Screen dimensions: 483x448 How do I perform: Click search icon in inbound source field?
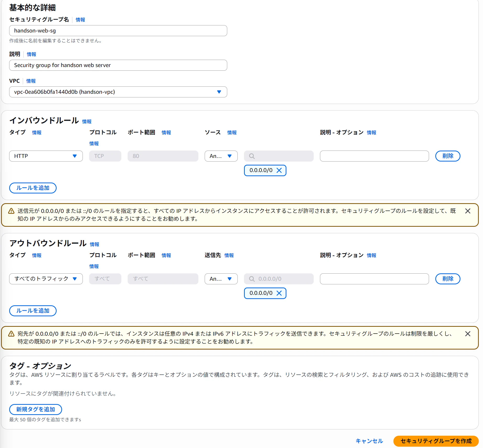(x=252, y=156)
